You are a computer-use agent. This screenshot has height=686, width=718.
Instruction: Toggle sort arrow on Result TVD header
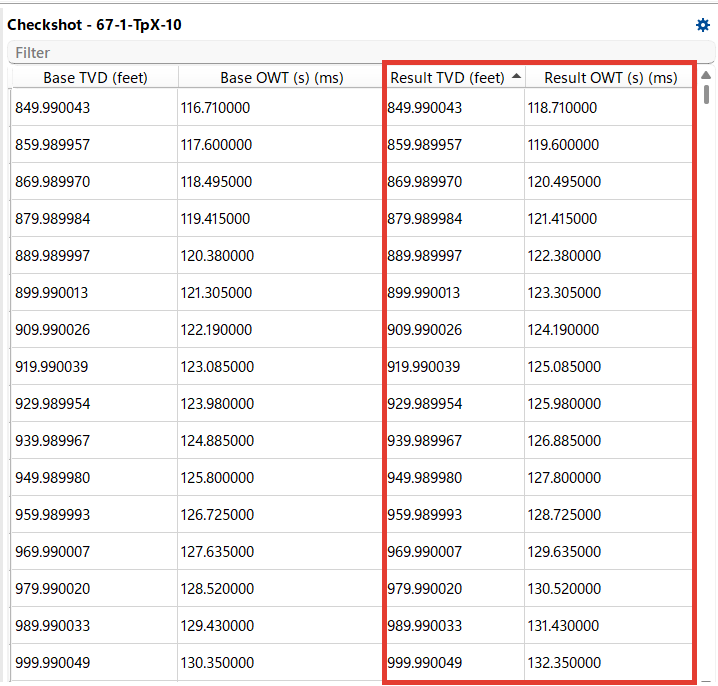pos(516,76)
